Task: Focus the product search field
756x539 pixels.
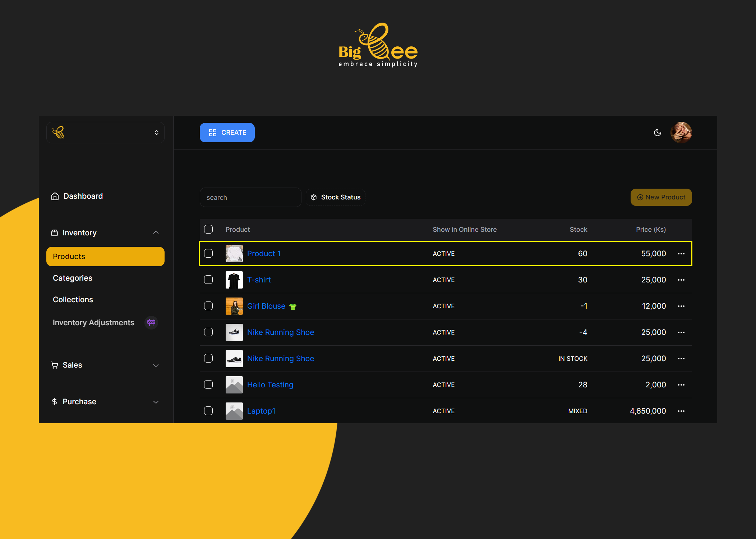Action: click(x=250, y=197)
